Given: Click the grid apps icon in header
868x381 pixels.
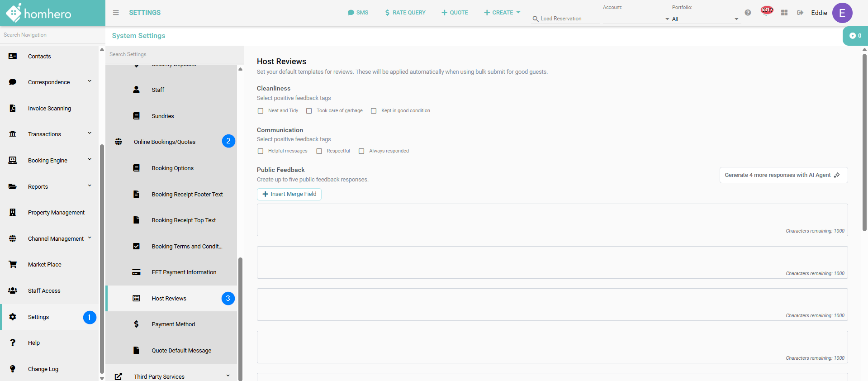Looking at the screenshot, I should [784, 13].
